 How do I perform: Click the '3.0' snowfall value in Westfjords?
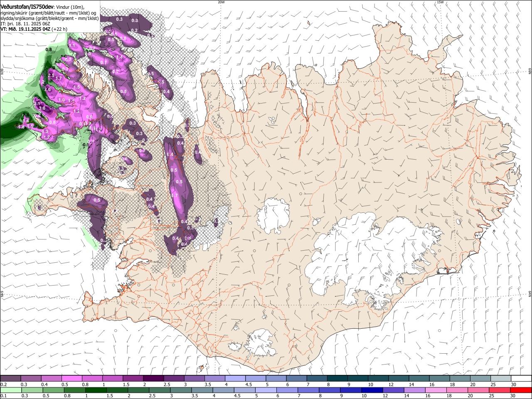point(42,108)
